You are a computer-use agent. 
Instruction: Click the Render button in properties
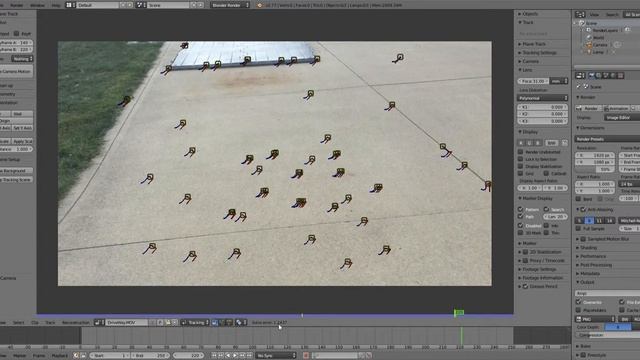(x=589, y=108)
